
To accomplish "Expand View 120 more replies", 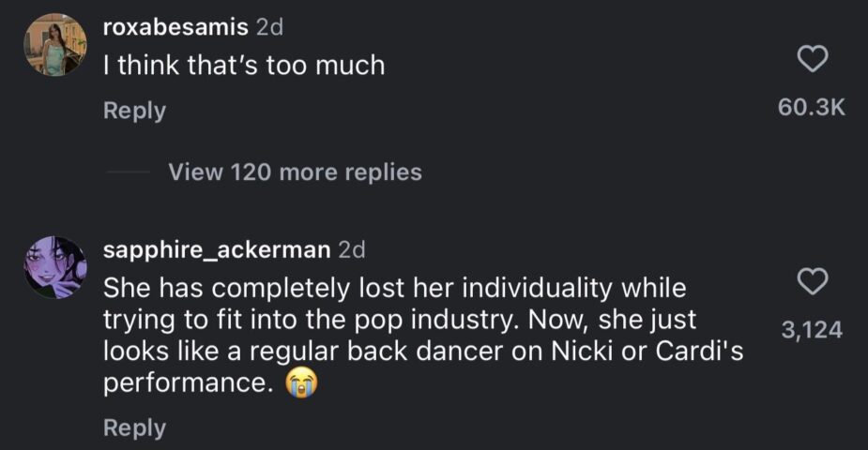I will pos(295,172).
